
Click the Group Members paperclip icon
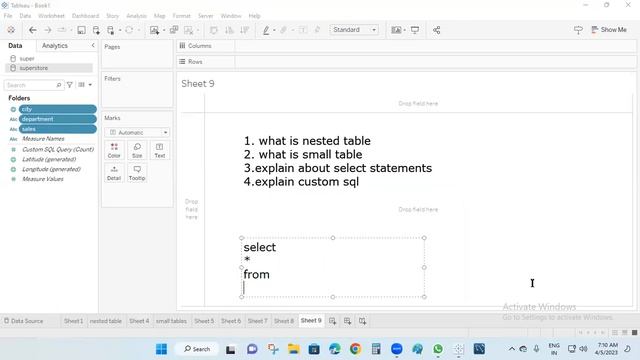pos(284,30)
